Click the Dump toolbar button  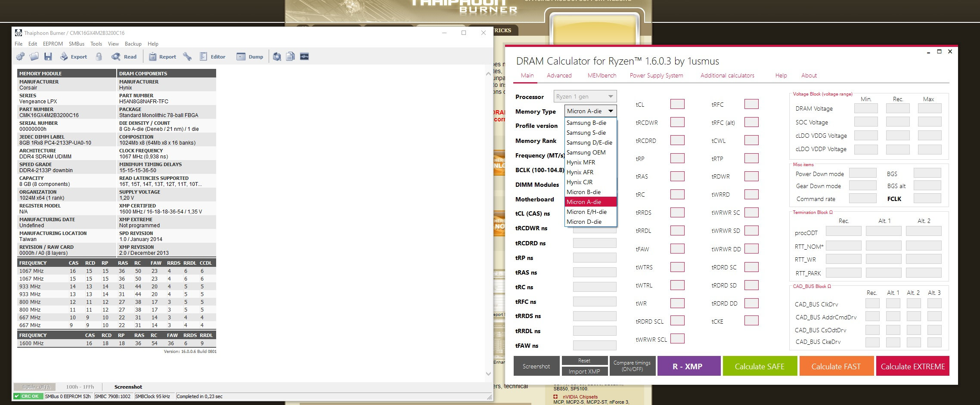pos(250,56)
